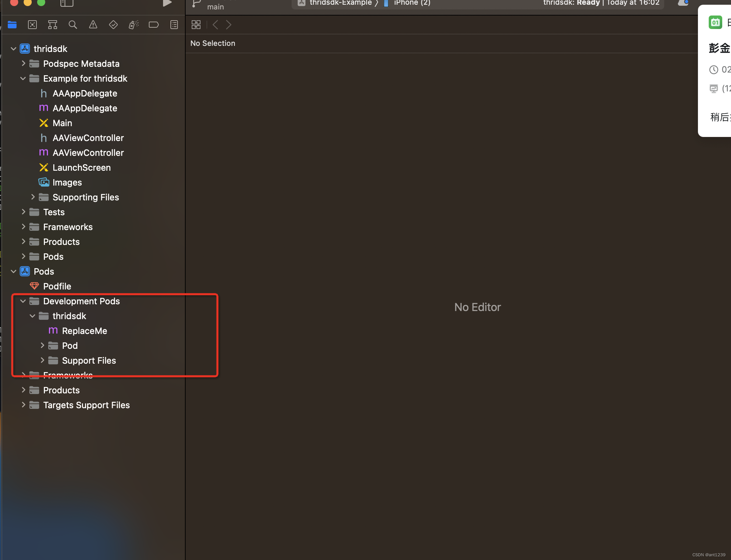
Task: Open the Report navigator icon
Action: (x=174, y=25)
